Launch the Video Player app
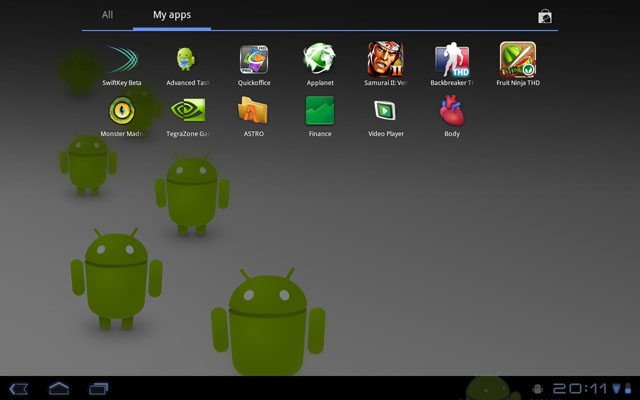This screenshot has height=400, width=640. [x=385, y=110]
